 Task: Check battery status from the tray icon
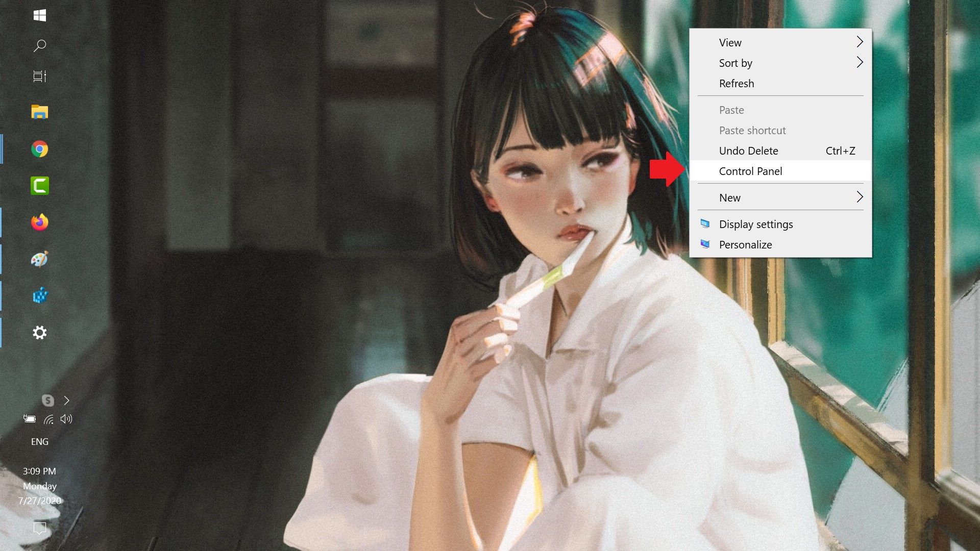point(29,419)
